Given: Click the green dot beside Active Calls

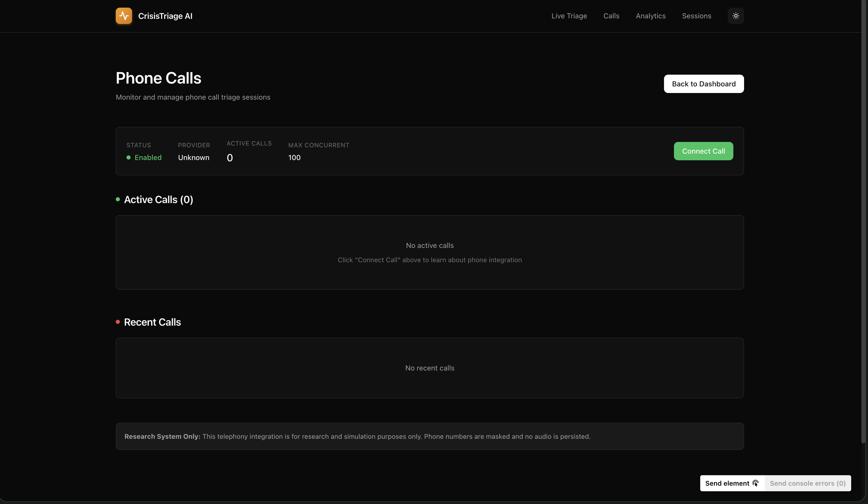Looking at the screenshot, I should coord(118,199).
